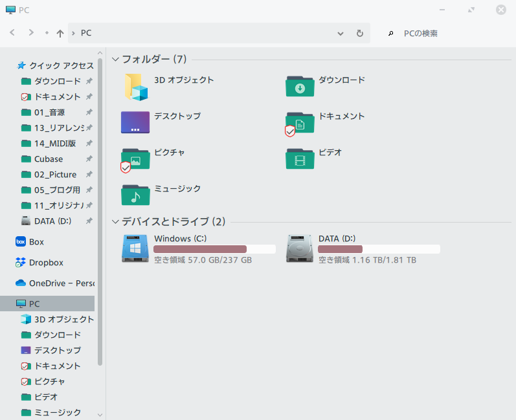
Task: Click the Windows (C:) storage usage bar
Action: (215, 249)
